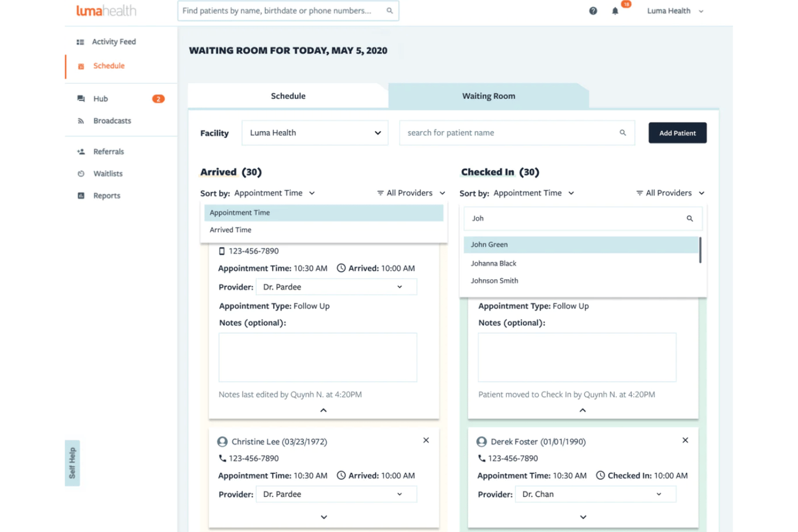Open Arrived column All Providers filter
Viewport: 798px width, 532px height.
pyautogui.click(x=411, y=193)
